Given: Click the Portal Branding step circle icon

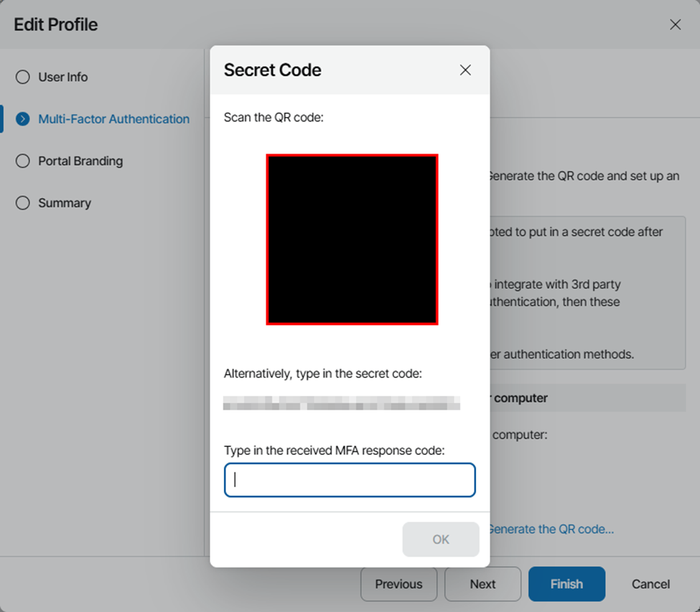Looking at the screenshot, I should coord(22,161).
